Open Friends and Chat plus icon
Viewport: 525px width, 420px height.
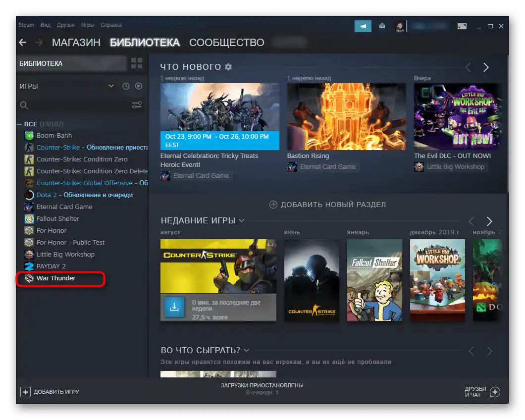[x=495, y=392]
